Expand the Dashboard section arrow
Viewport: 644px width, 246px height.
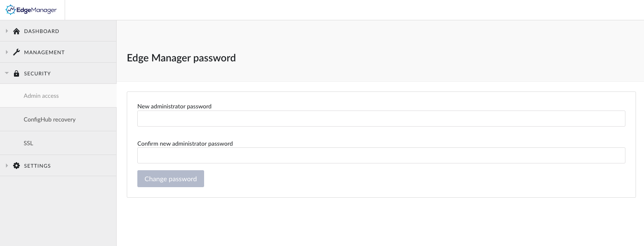(x=7, y=31)
